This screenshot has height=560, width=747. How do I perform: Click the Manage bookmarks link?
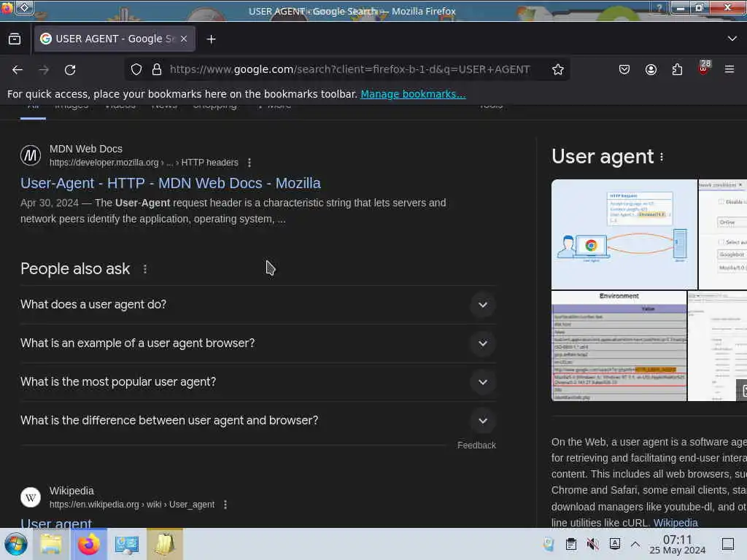(413, 94)
